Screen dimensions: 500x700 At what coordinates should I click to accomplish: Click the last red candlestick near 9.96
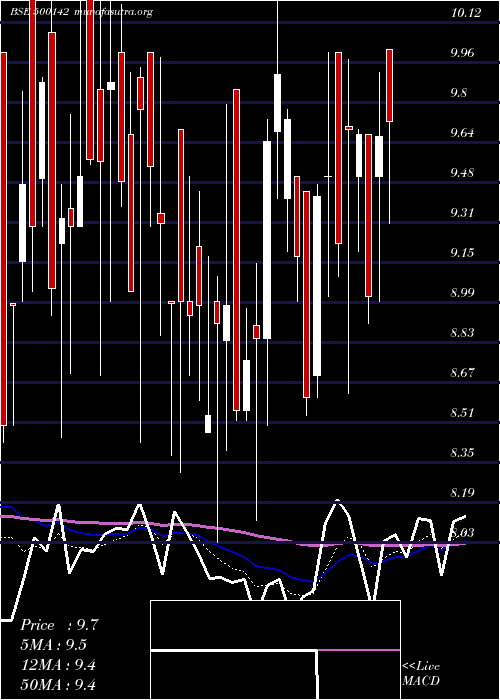click(x=389, y=85)
